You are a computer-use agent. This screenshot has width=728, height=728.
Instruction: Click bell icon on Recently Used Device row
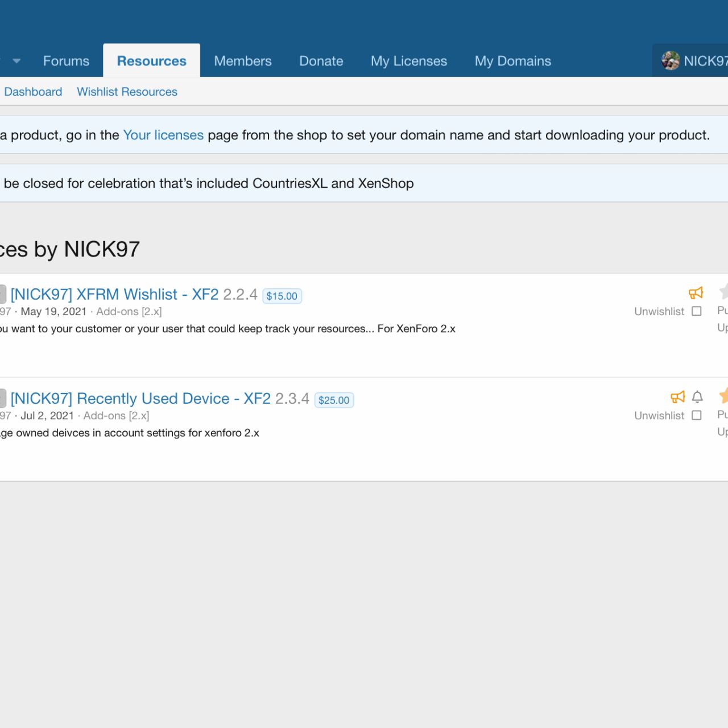pos(697,397)
